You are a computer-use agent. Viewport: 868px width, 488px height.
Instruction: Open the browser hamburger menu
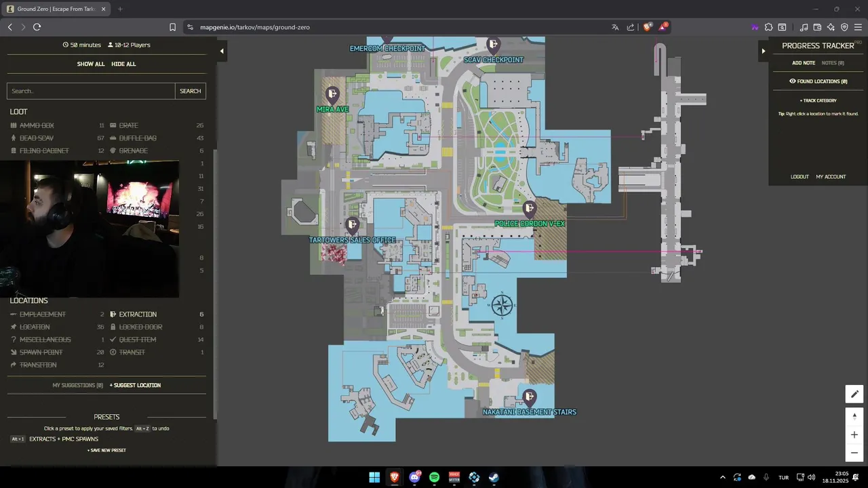(x=858, y=27)
